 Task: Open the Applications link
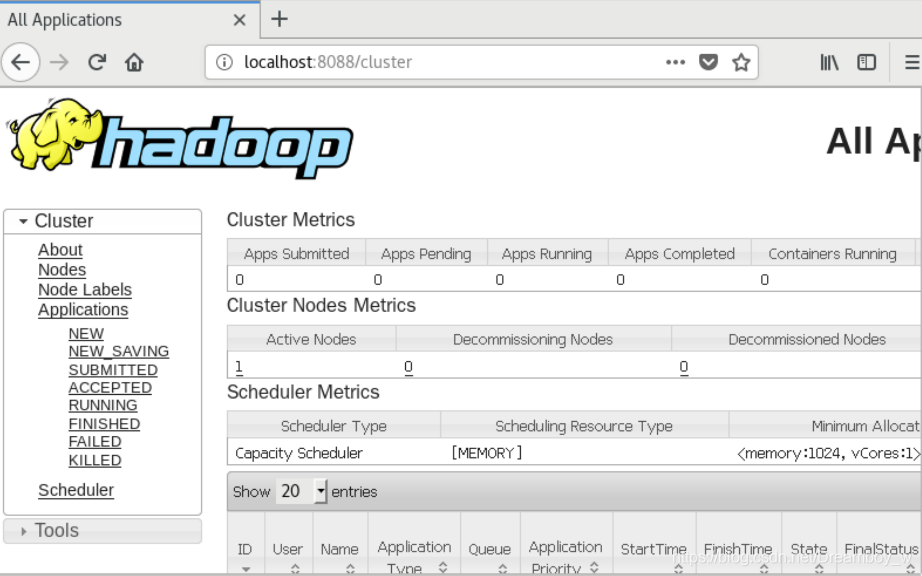tap(83, 310)
